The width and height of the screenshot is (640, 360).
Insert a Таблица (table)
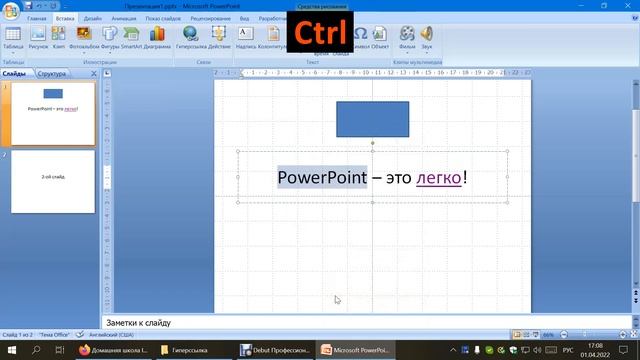click(13, 39)
